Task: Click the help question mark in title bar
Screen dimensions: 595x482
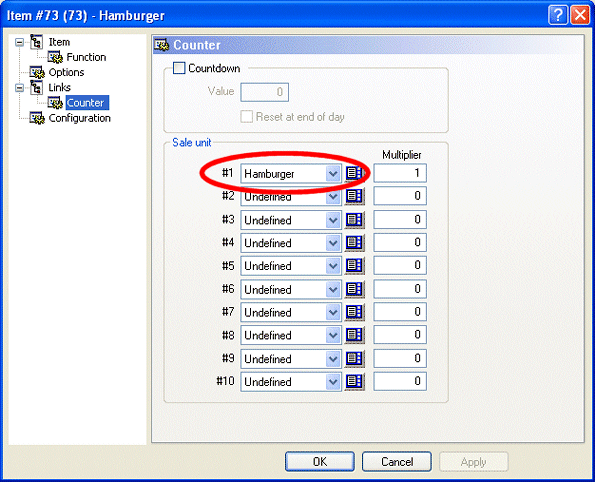Action: [x=558, y=15]
